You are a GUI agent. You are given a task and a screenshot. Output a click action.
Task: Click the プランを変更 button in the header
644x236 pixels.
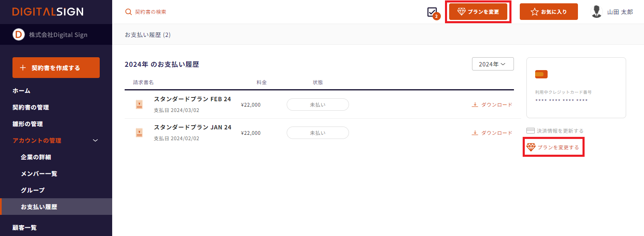478,12
